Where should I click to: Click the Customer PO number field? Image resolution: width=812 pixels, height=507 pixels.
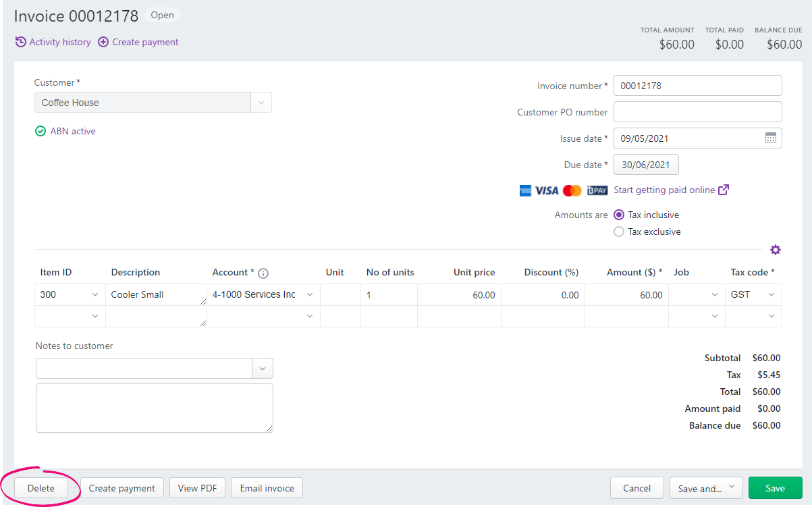point(697,112)
